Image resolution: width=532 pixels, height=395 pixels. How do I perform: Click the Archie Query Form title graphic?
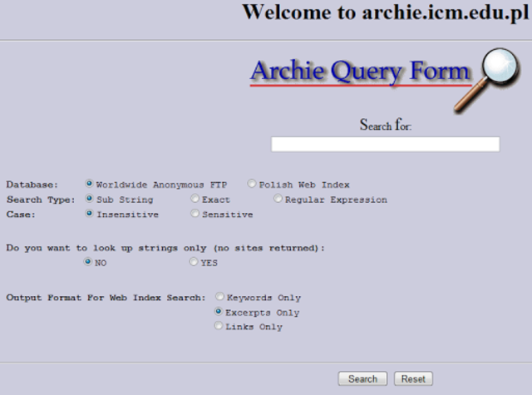(360, 72)
